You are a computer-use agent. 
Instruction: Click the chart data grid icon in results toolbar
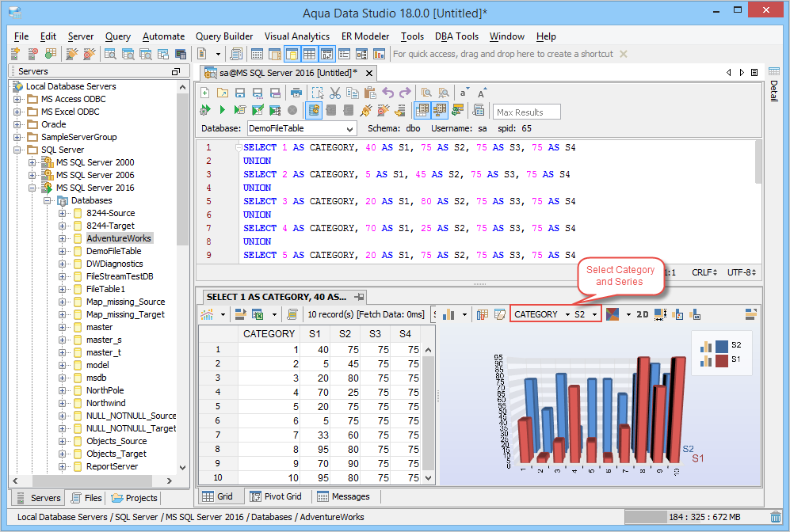483,314
